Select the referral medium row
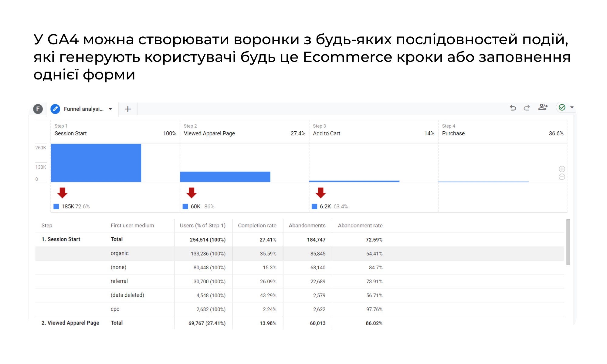This screenshot has height=364, width=607. tap(300, 281)
